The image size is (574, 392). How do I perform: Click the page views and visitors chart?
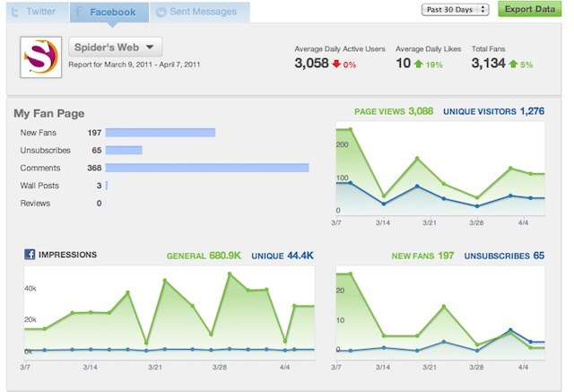pos(440,169)
